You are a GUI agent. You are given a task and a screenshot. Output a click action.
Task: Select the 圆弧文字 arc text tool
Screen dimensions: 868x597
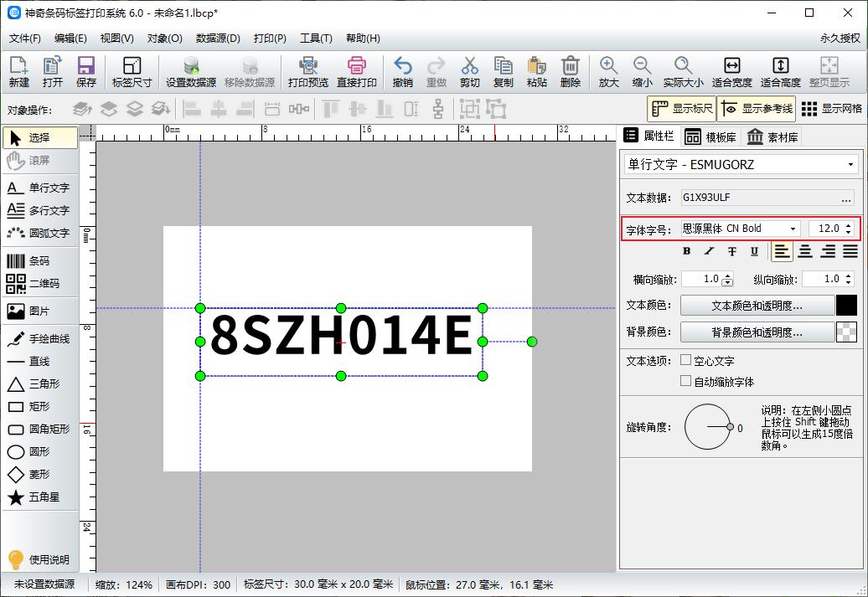[39, 234]
